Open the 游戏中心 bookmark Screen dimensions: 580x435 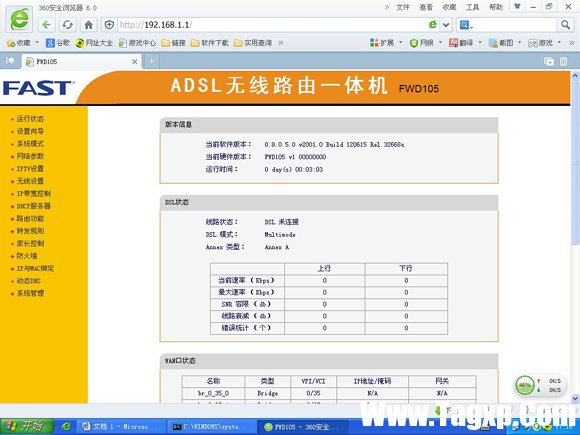(x=137, y=43)
